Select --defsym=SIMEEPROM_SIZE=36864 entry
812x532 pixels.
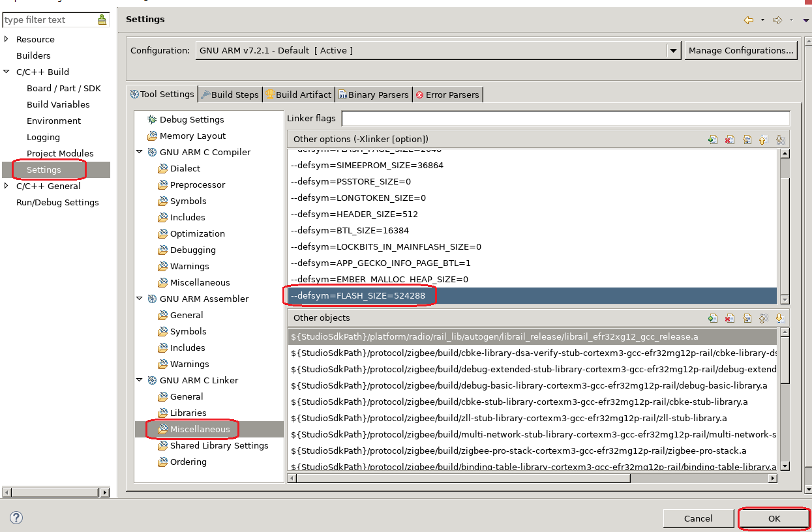pos(533,165)
